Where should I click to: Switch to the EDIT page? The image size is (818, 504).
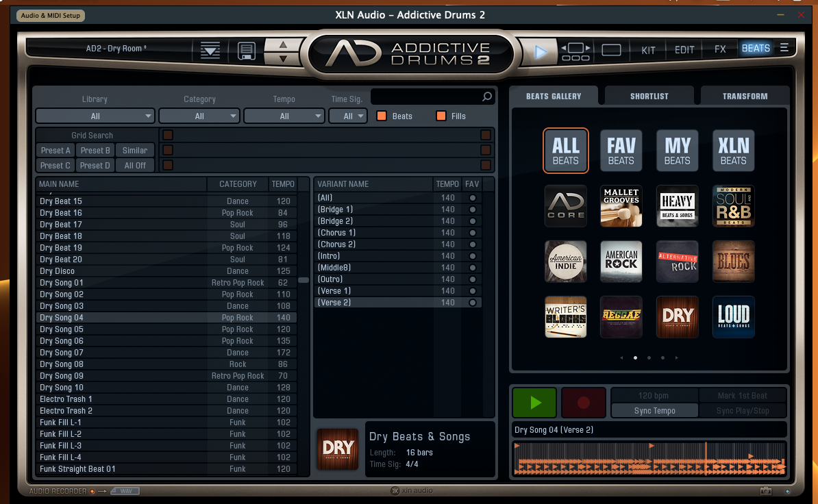coord(684,50)
